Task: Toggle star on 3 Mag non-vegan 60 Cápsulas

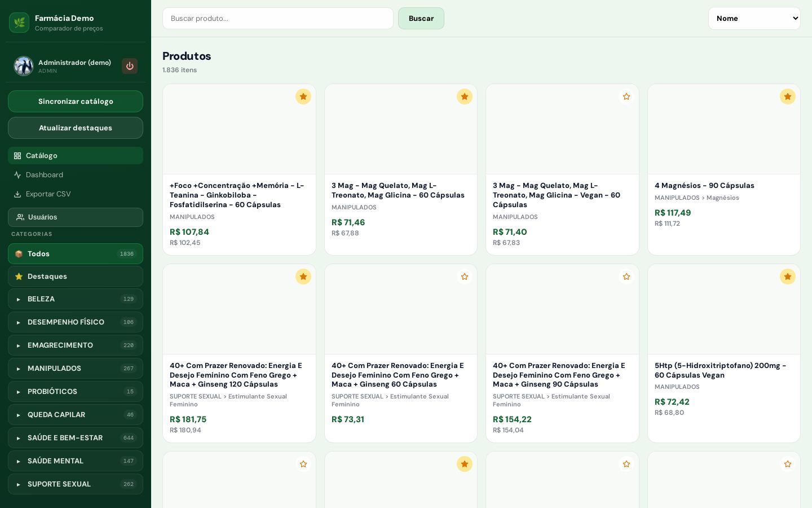Action: click(465, 97)
